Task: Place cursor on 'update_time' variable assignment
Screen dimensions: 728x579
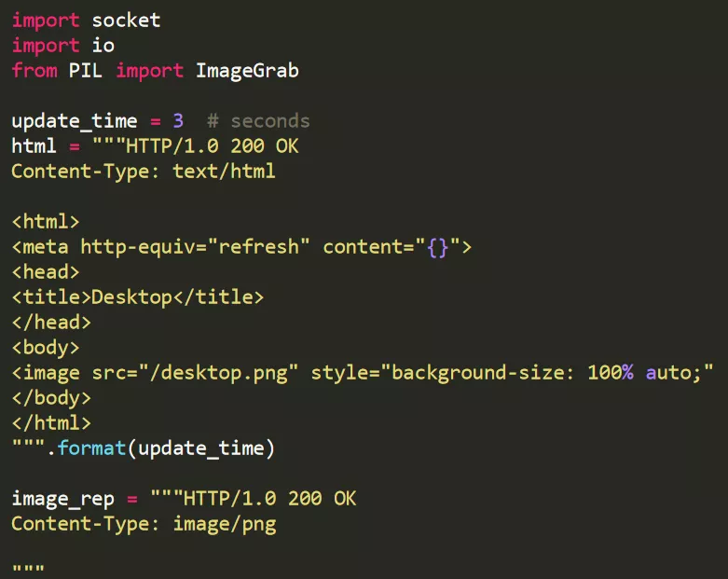Action: point(75,121)
